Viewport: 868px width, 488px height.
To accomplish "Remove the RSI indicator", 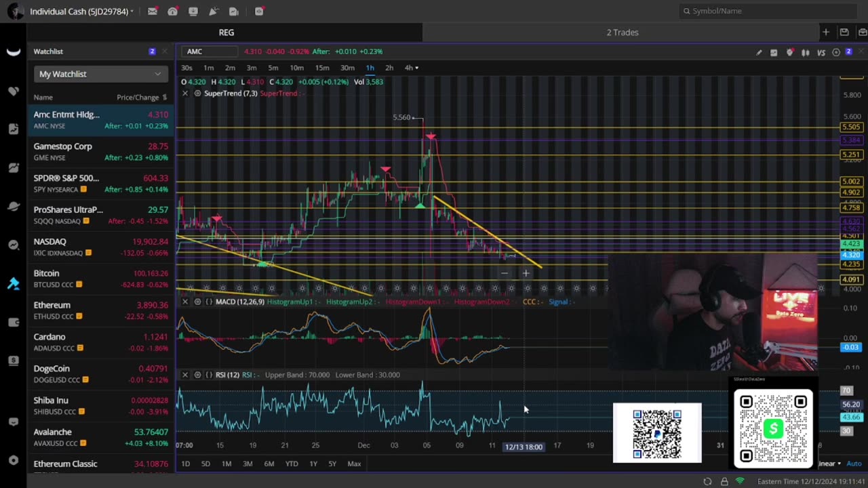I will point(185,375).
